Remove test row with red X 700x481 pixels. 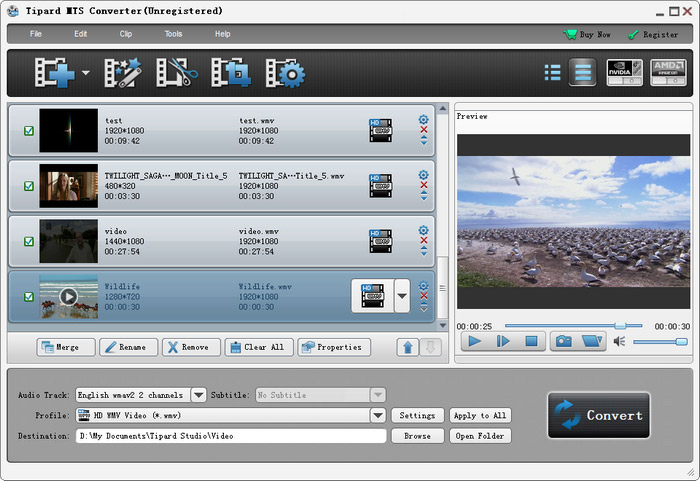[424, 130]
